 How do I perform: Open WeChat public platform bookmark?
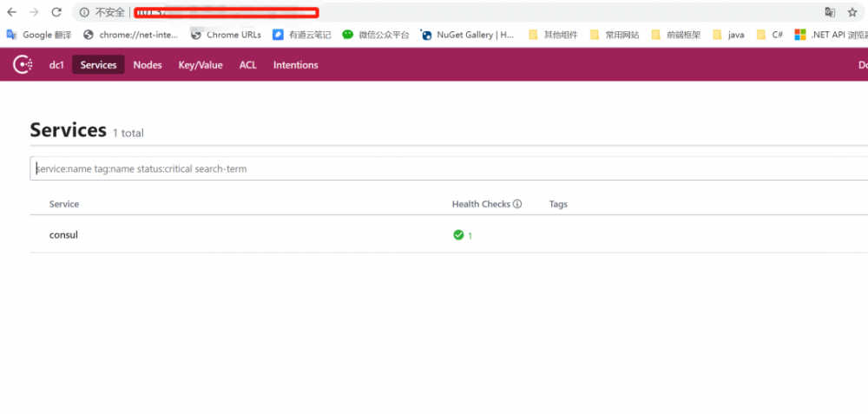(x=375, y=35)
